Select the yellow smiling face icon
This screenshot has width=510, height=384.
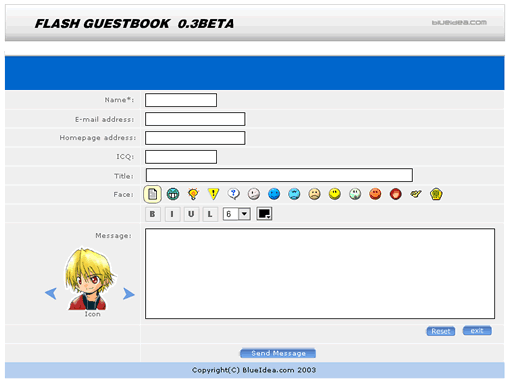click(335, 194)
